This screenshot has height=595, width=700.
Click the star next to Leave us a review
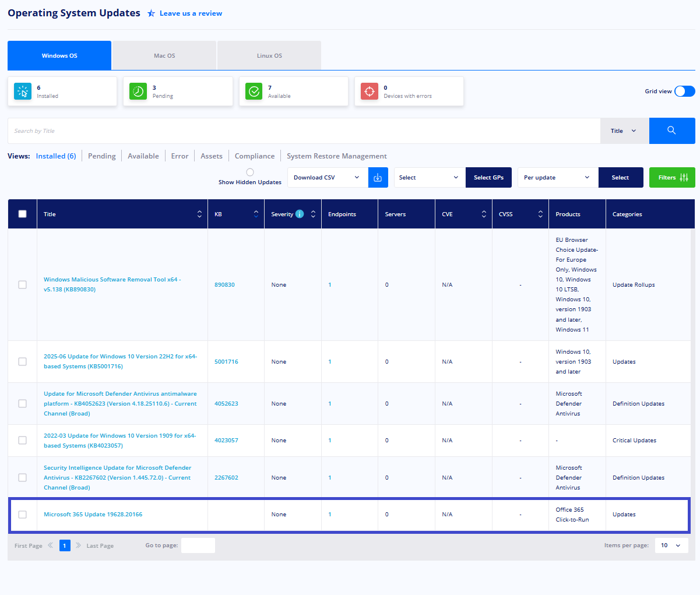[151, 13]
